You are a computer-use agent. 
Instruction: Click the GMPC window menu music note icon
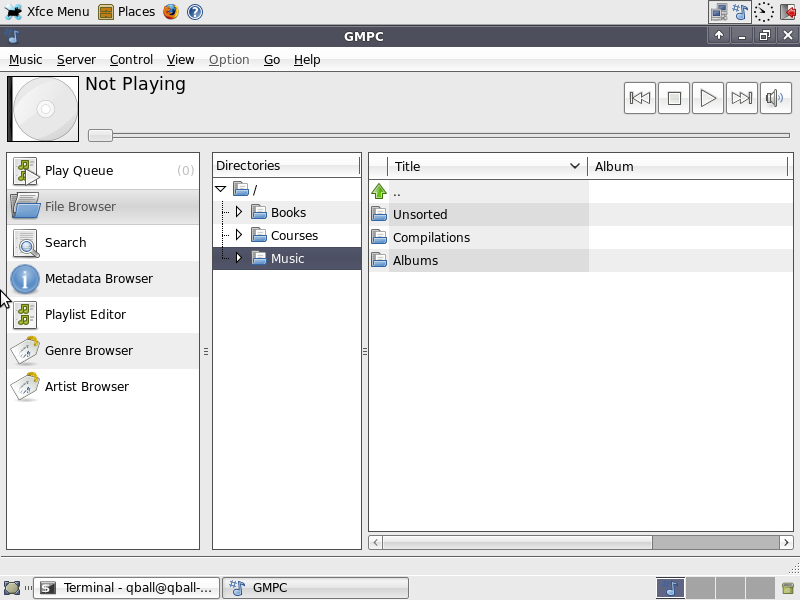[x=13, y=36]
